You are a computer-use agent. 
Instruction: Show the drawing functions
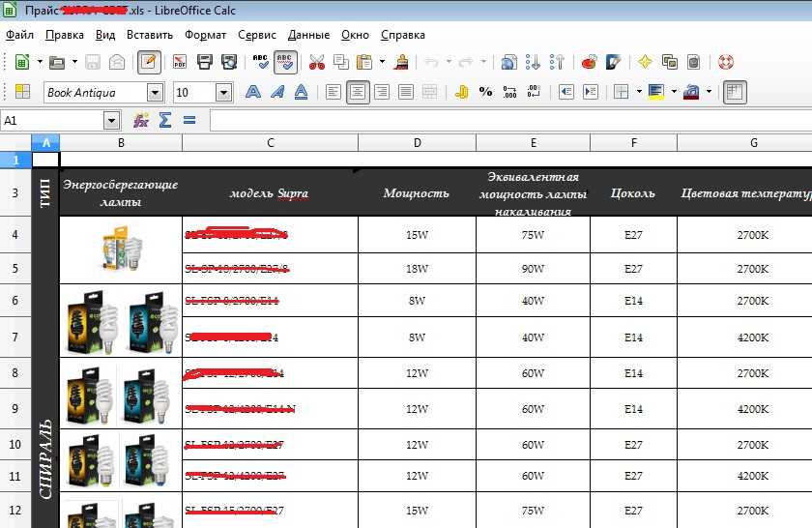(x=613, y=63)
